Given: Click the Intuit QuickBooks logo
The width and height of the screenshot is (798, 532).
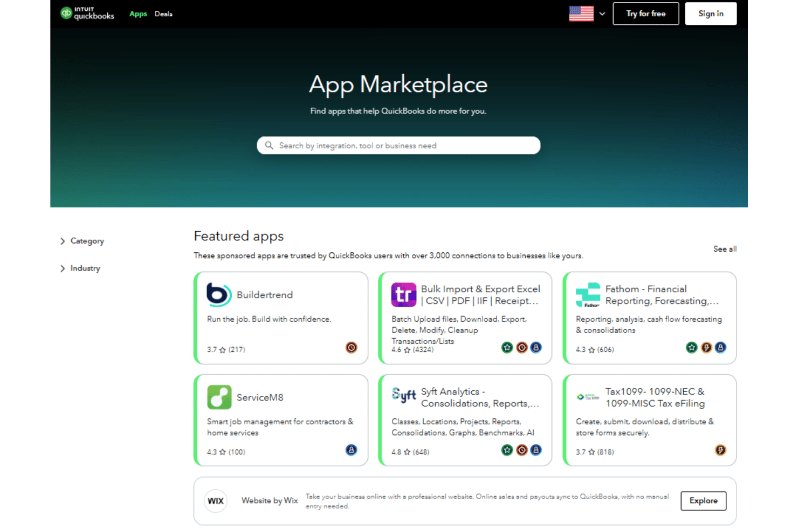Looking at the screenshot, I should (x=87, y=13).
